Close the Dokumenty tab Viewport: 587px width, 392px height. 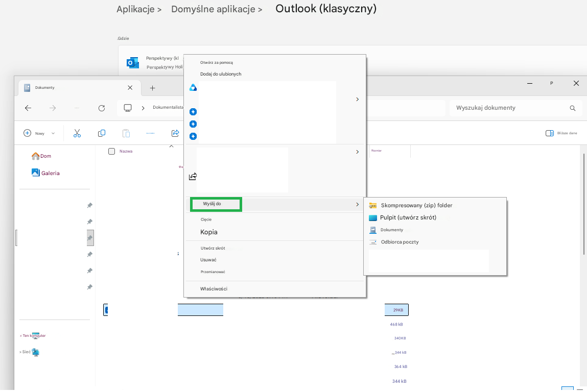(x=130, y=87)
